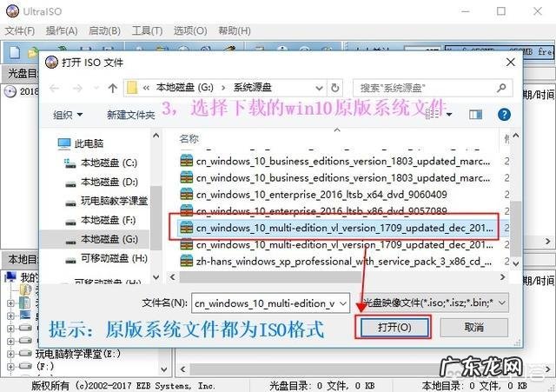Close the 打开 ISO 文件 dialog
This screenshot has height=392, width=556.
click(511, 62)
